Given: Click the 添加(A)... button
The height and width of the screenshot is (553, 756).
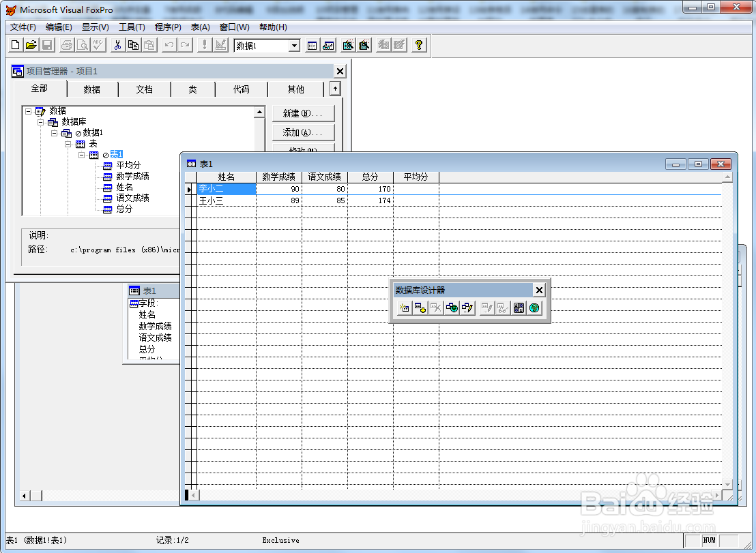Looking at the screenshot, I should coord(303,132).
